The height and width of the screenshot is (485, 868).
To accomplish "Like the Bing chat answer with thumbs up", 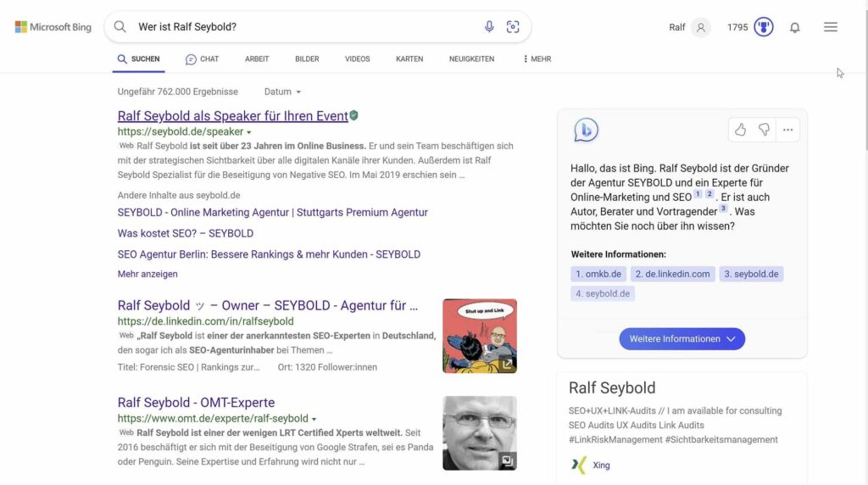I will 740,130.
